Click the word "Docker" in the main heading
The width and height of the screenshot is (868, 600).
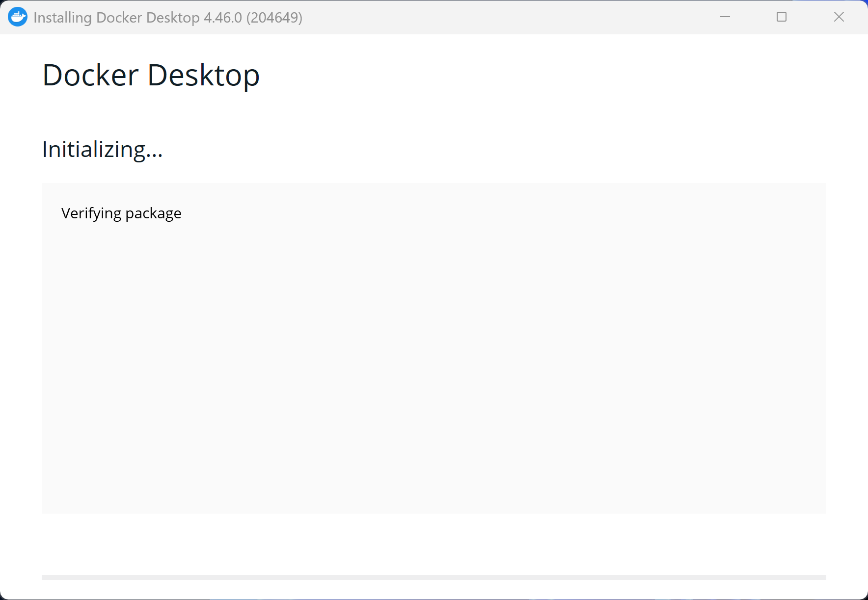90,76
